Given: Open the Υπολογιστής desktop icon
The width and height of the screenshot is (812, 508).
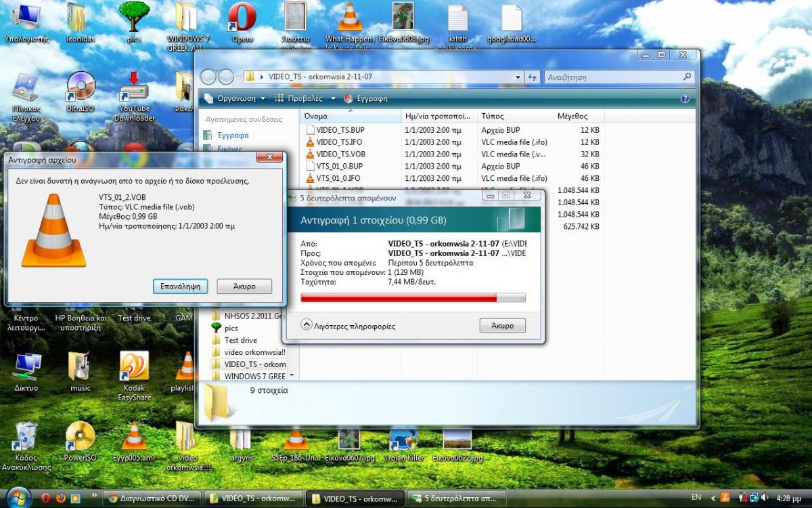Looking at the screenshot, I should (26, 22).
